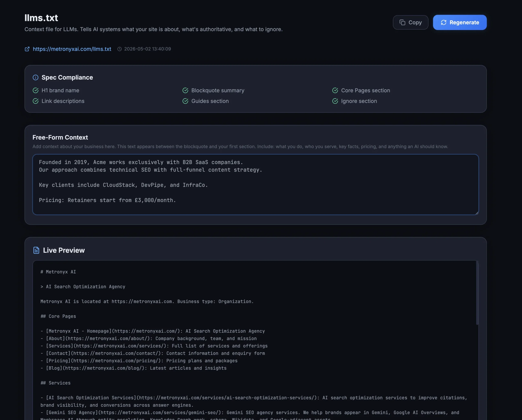Click the '[About]' entry line in preview

pos(148,339)
